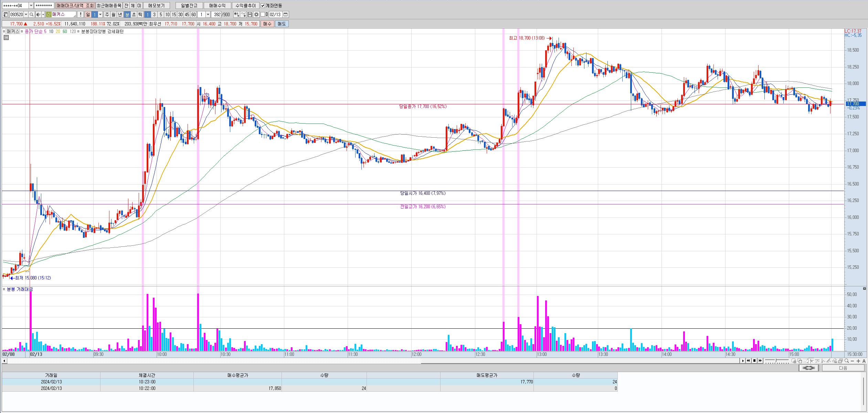Click the stock search magnifier icon
This screenshot has width=868, height=413.
(x=31, y=14)
